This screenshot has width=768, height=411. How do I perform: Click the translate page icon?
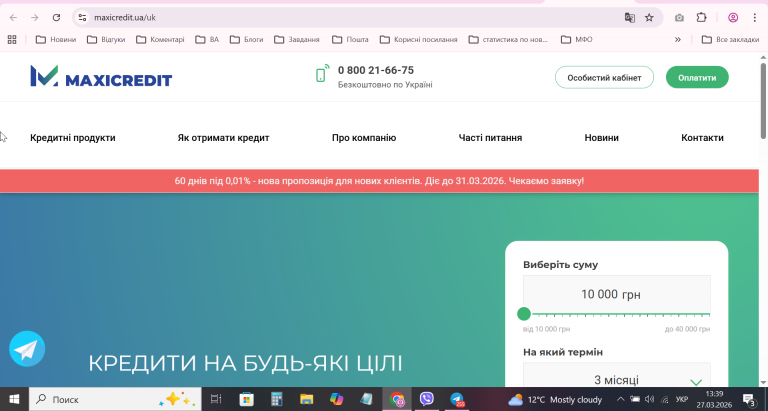coord(629,18)
